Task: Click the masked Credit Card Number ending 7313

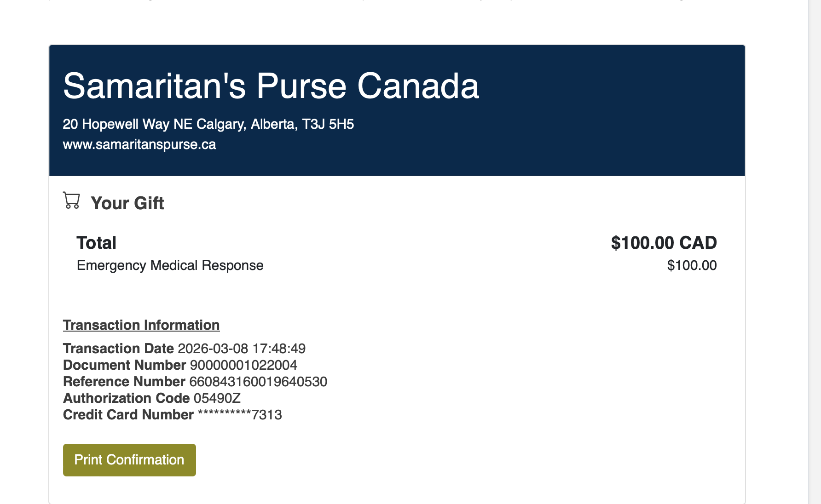Action: pos(240,415)
